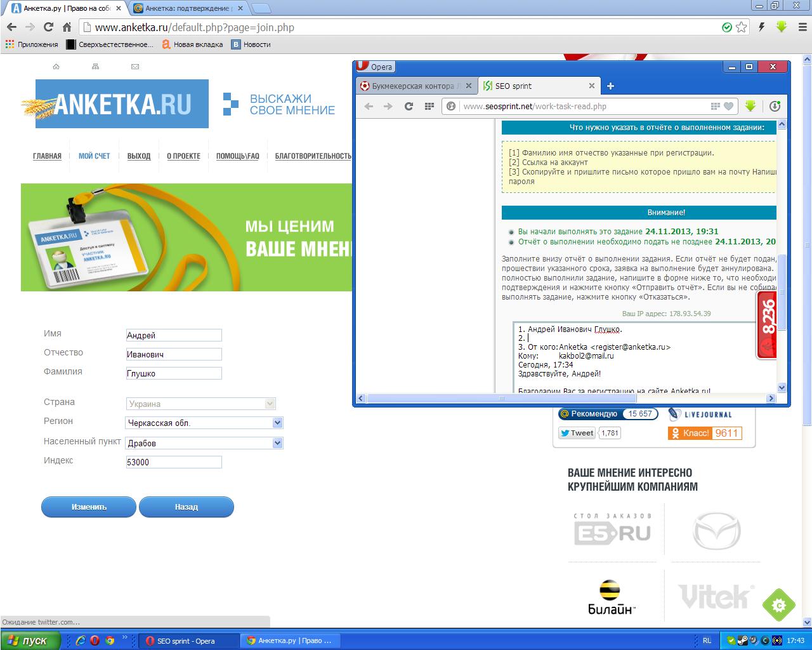Open the envelope contact icon above the logo

134,67
